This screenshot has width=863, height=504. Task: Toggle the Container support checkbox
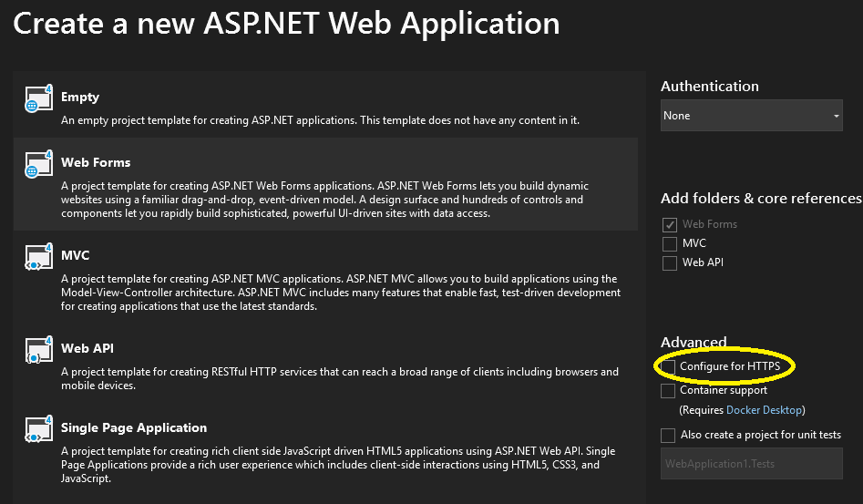click(669, 391)
